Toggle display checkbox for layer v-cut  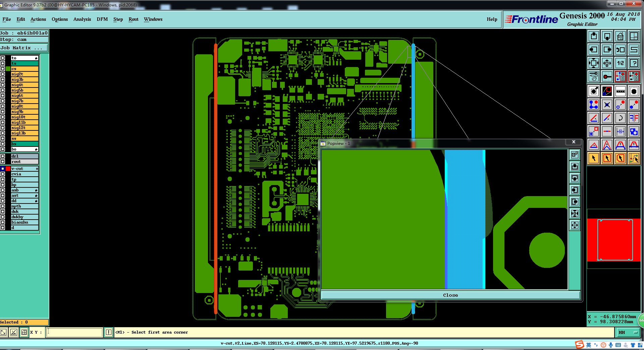point(3,169)
